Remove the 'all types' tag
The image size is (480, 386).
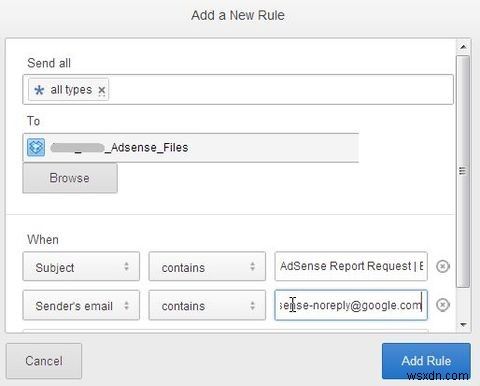[102, 90]
